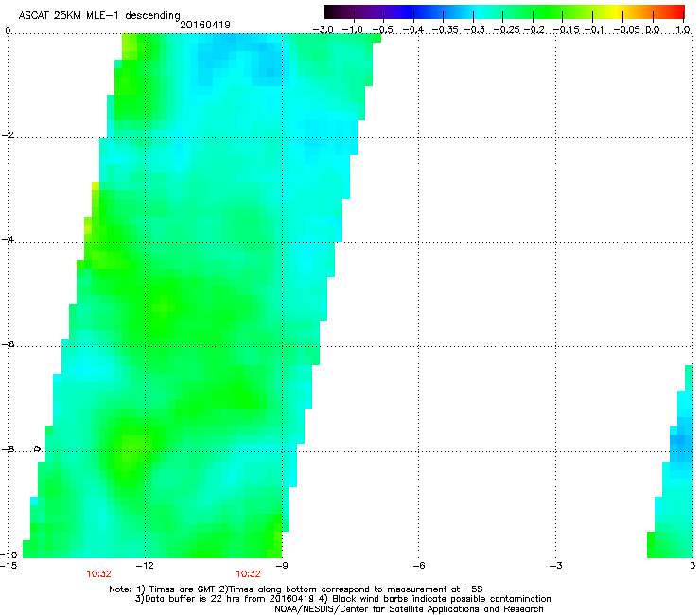Select the 0.0 color scale label
Image resolution: width=700 pixels, height=615 pixels.
pos(653,30)
